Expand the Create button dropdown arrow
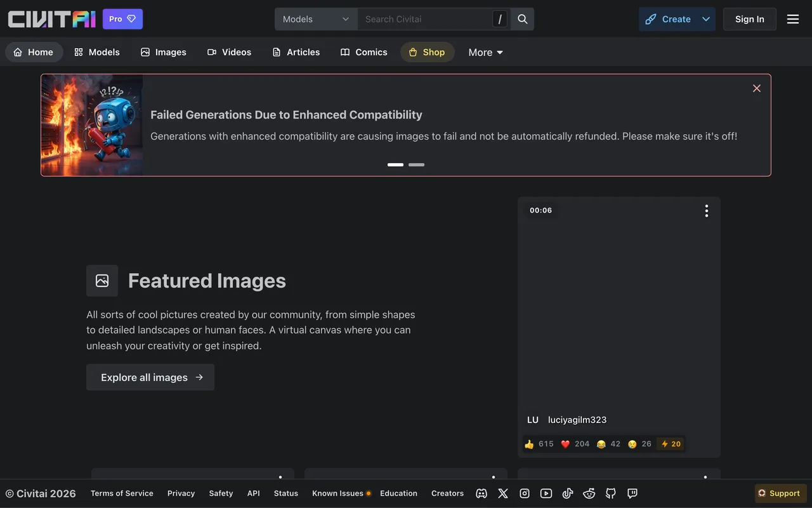The height and width of the screenshot is (508, 812). pos(706,19)
